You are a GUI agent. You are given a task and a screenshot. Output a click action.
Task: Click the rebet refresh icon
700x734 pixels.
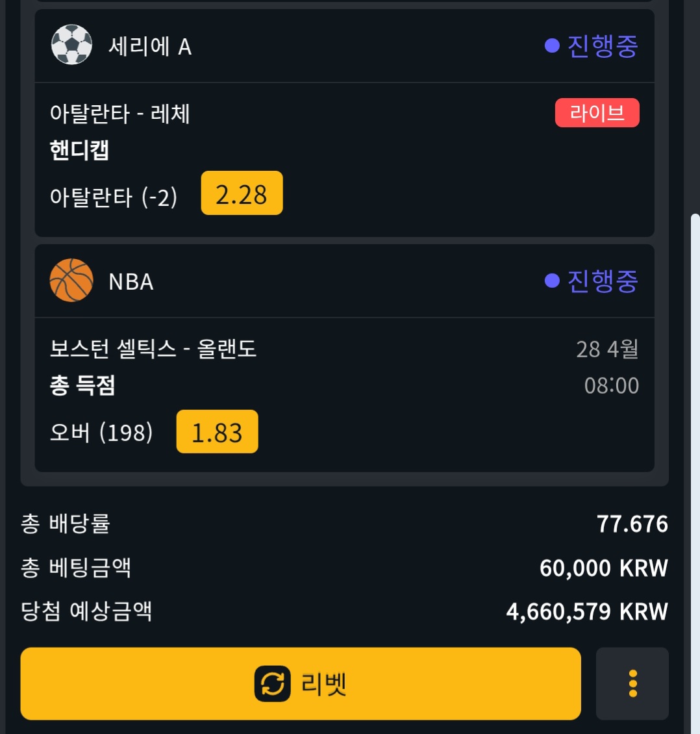click(272, 684)
